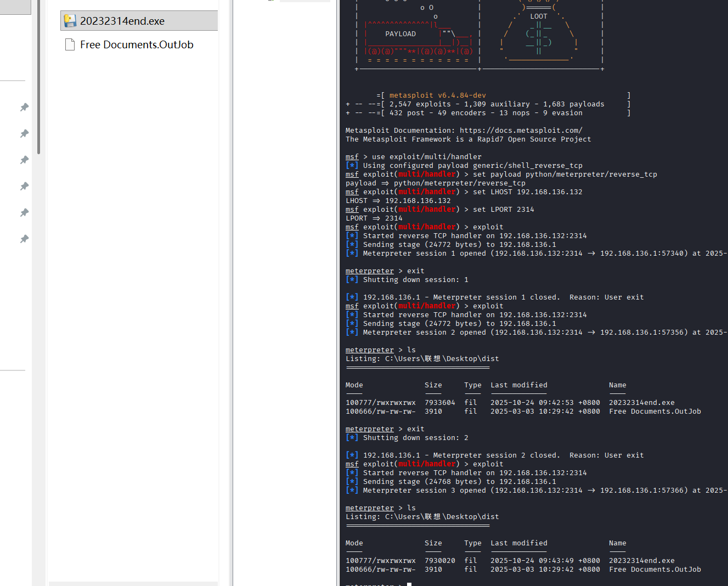The height and width of the screenshot is (586, 728).
Task: Click the timestamp '2025-10-24 09:43:49 +0800'
Action: click(545, 561)
